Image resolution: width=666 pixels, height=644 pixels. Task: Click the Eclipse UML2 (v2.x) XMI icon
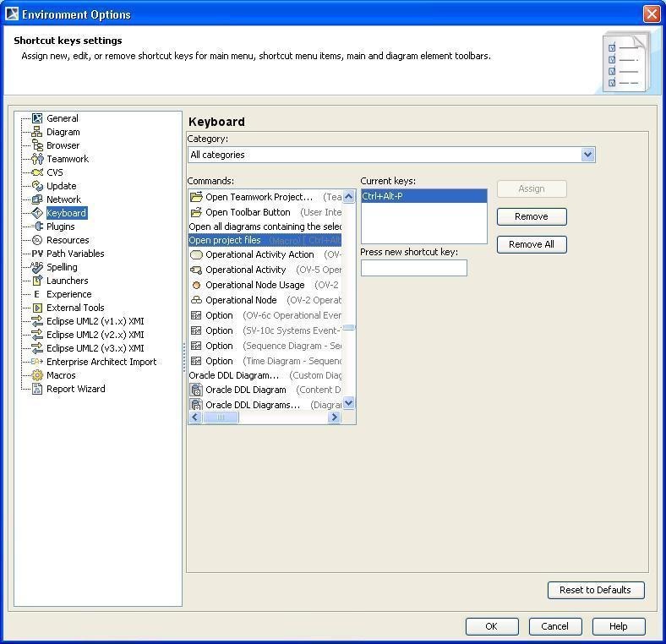coord(37,335)
